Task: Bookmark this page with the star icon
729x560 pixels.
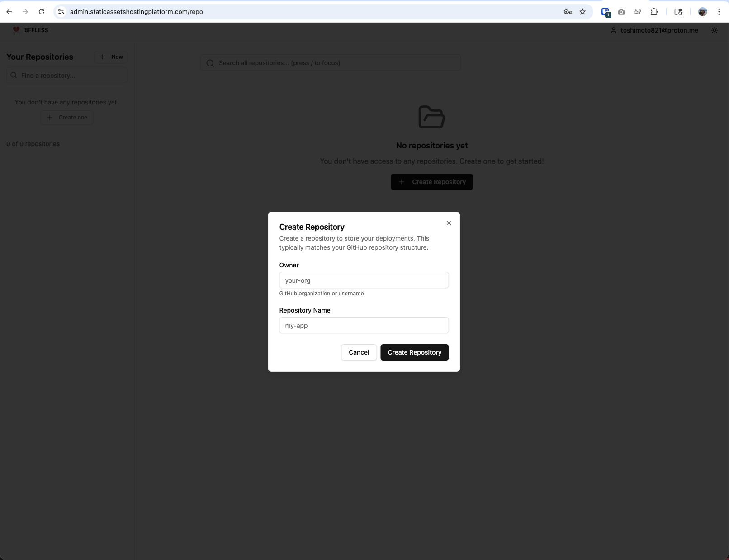Action: pos(582,12)
